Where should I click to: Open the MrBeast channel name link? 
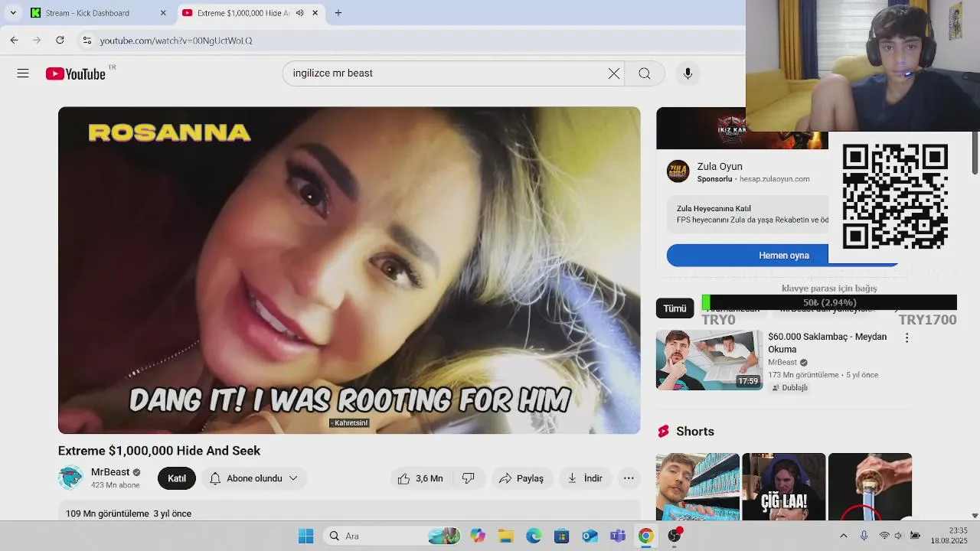[110, 472]
